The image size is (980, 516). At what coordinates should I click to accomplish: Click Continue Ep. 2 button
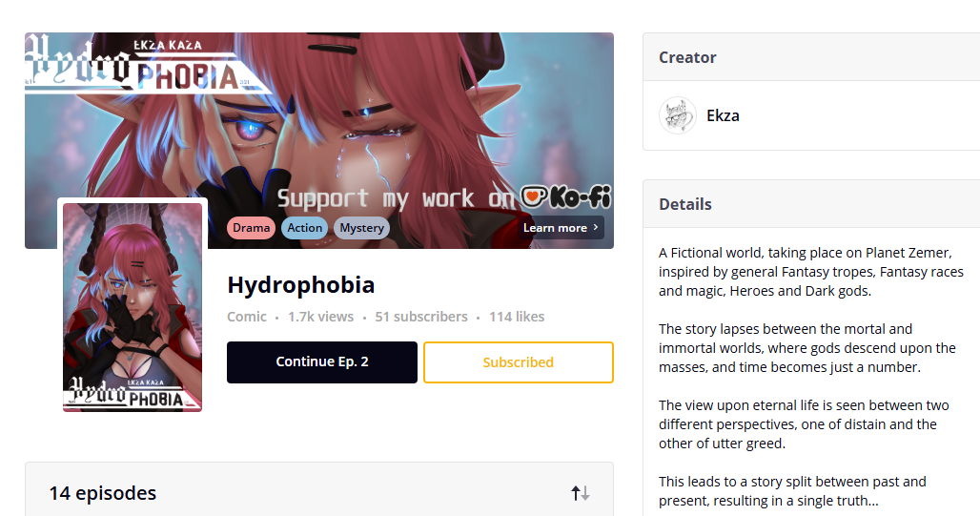(x=322, y=362)
